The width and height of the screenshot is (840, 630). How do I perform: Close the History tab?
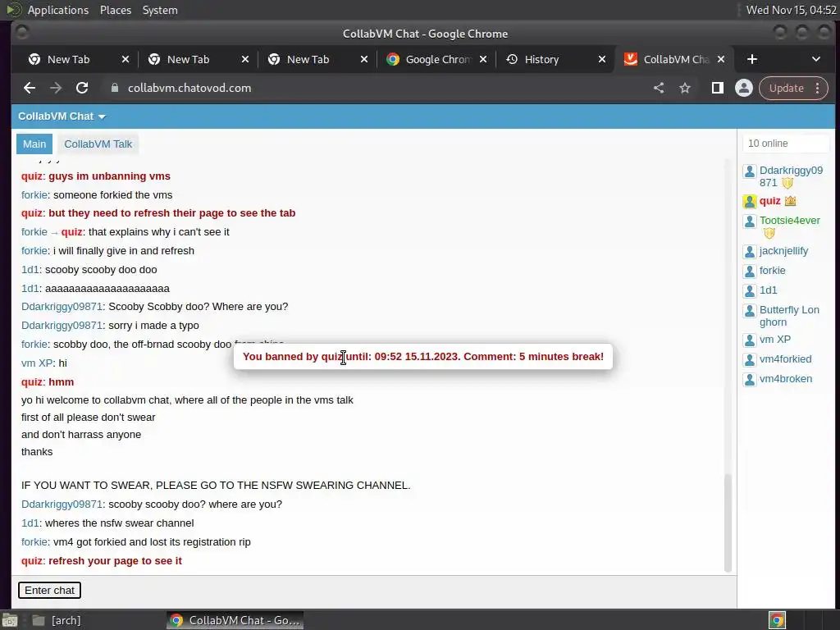pyautogui.click(x=601, y=59)
